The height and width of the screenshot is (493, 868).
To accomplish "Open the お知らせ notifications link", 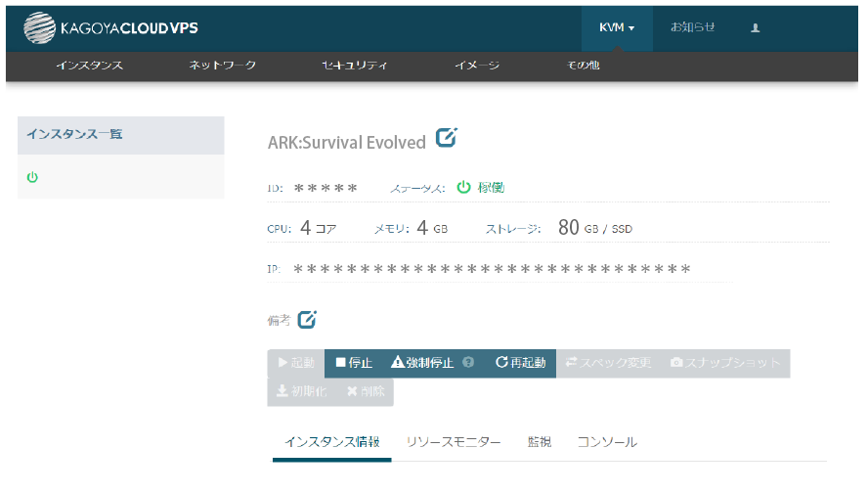I will (692, 27).
